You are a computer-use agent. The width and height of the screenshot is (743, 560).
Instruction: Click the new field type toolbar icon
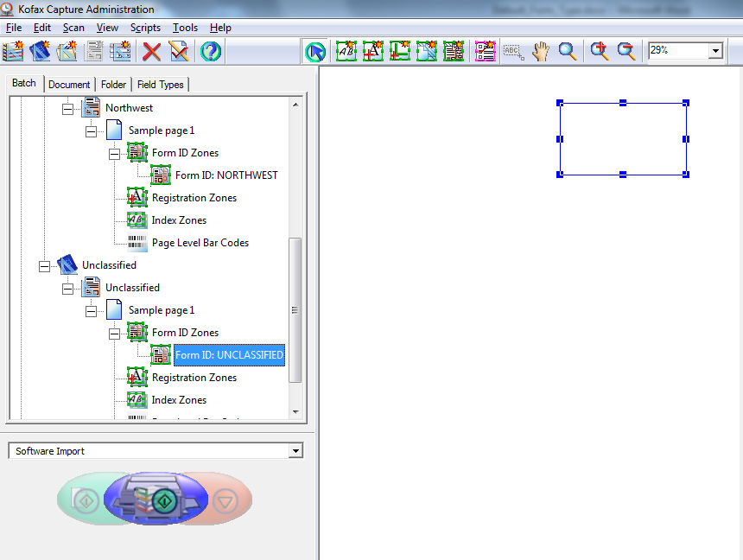coord(120,51)
